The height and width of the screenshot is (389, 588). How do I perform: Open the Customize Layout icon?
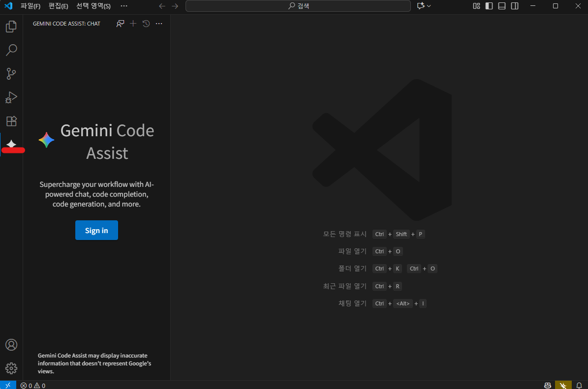point(476,6)
